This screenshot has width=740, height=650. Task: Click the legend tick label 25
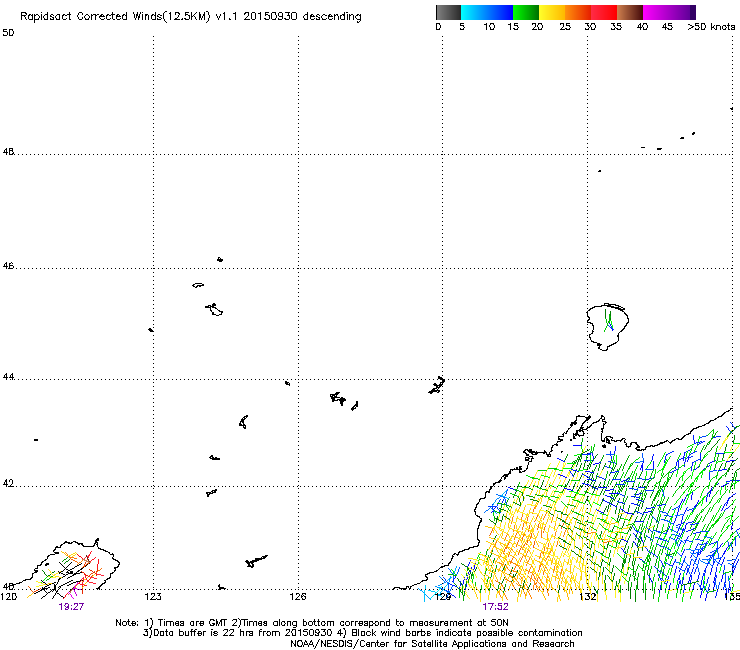565,27
